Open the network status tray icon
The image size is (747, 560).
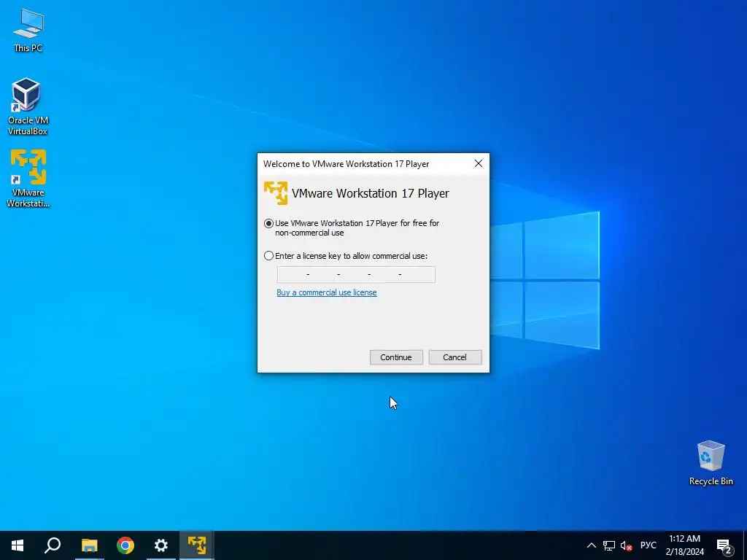pyautogui.click(x=609, y=545)
